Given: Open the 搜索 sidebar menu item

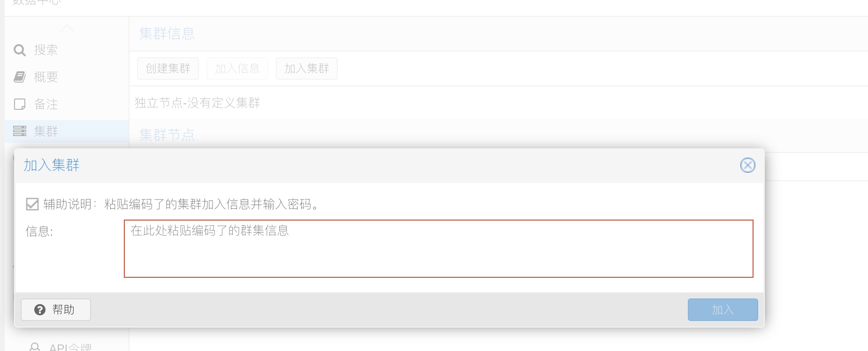Looking at the screenshot, I should [46, 50].
